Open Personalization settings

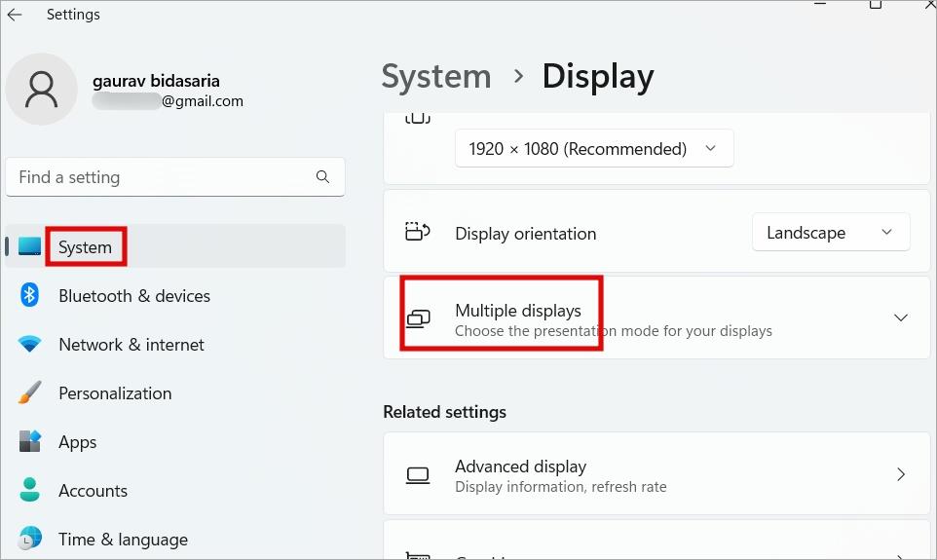(x=175, y=393)
